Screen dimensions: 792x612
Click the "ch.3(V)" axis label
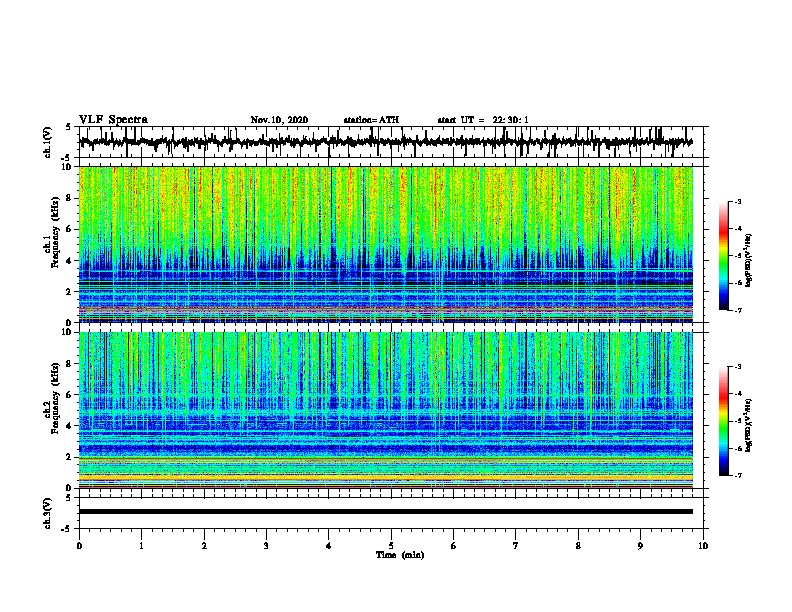tap(48, 513)
